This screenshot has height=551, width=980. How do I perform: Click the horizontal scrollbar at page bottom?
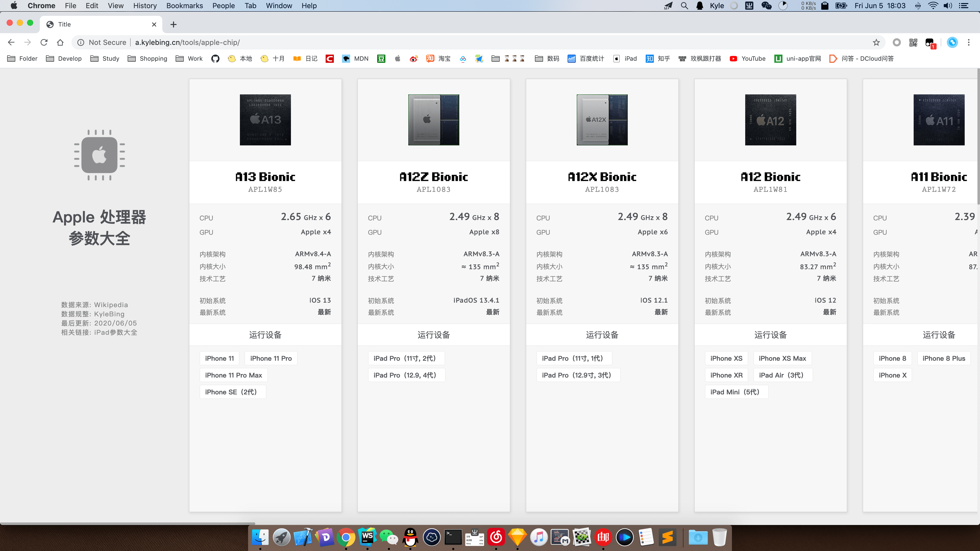pyautogui.click(x=127, y=524)
